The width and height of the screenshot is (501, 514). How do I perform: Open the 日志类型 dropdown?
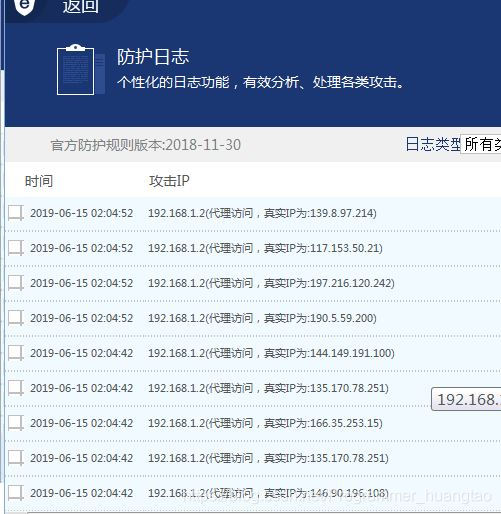(x=481, y=144)
